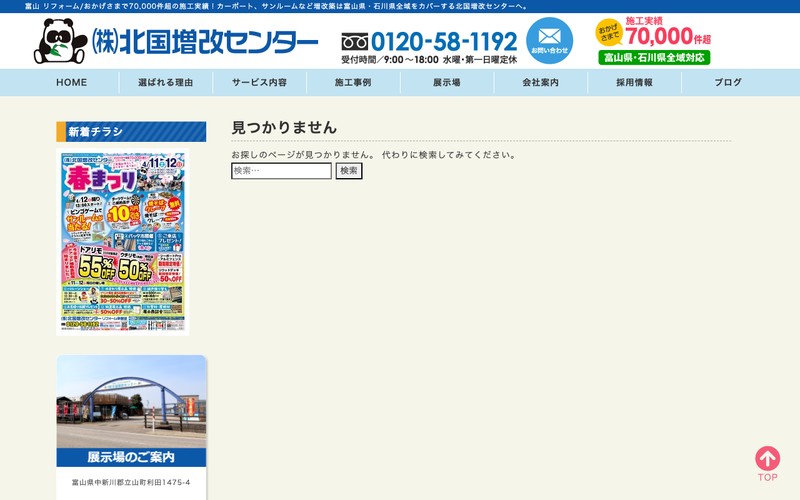Click the 70,000件超 施工実績 badge
Viewport: 800px width, 500px height.
point(654,32)
